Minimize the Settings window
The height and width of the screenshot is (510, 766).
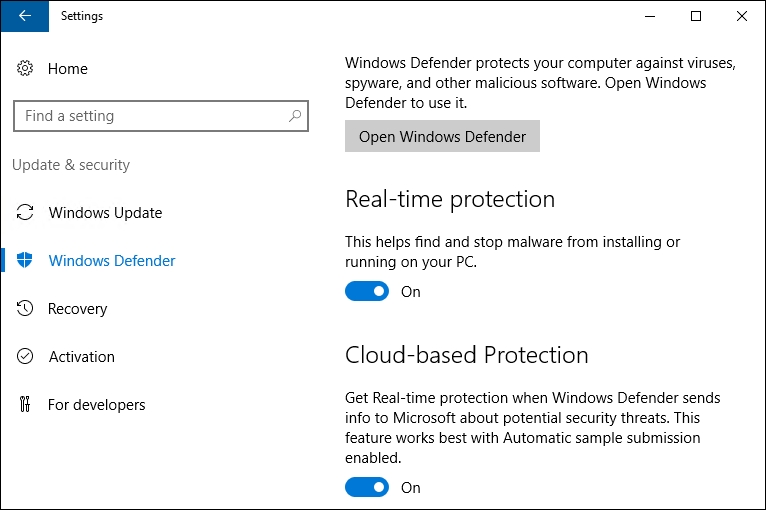pyautogui.click(x=650, y=16)
